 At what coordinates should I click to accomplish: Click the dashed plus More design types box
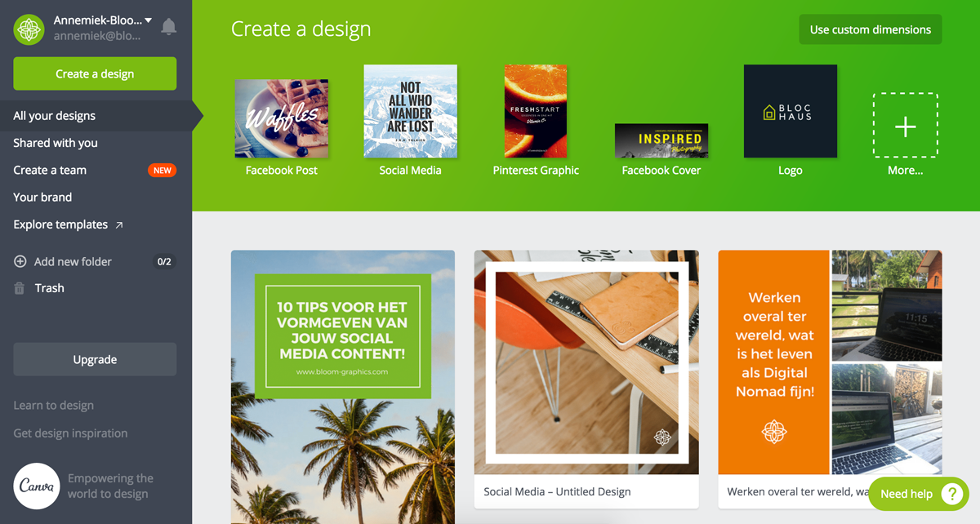point(906,125)
